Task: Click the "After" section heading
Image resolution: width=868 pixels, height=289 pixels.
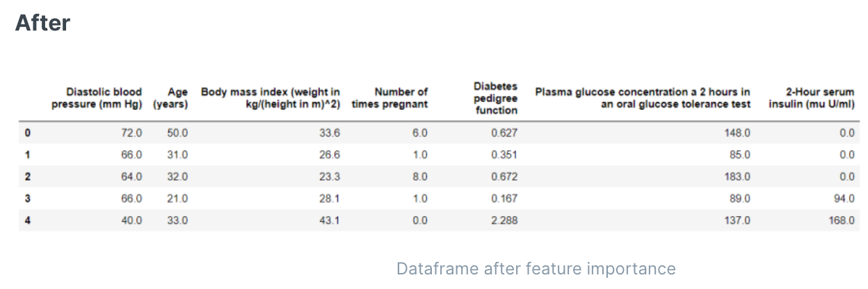Action: click(42, 23)
